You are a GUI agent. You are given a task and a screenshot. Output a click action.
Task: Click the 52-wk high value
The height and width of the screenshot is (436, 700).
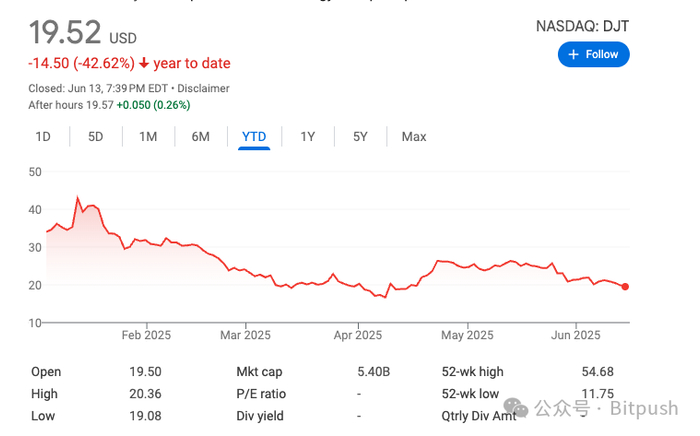tap(597, 371)
